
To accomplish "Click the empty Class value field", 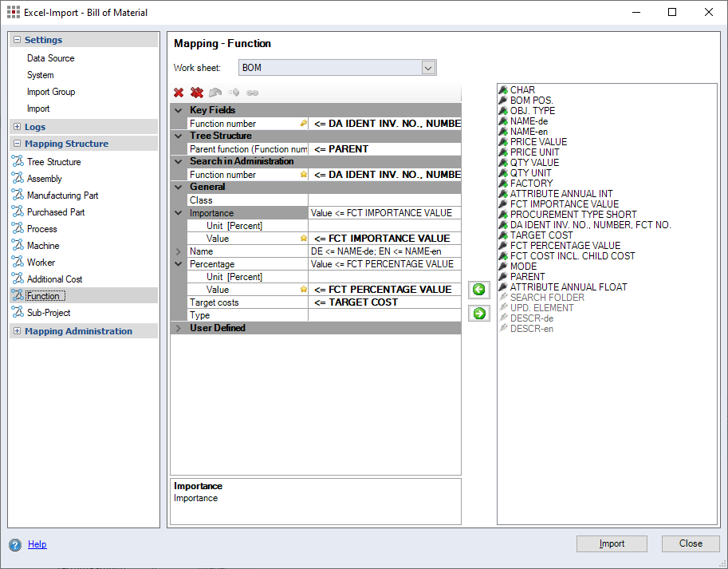I will (384, 200).
